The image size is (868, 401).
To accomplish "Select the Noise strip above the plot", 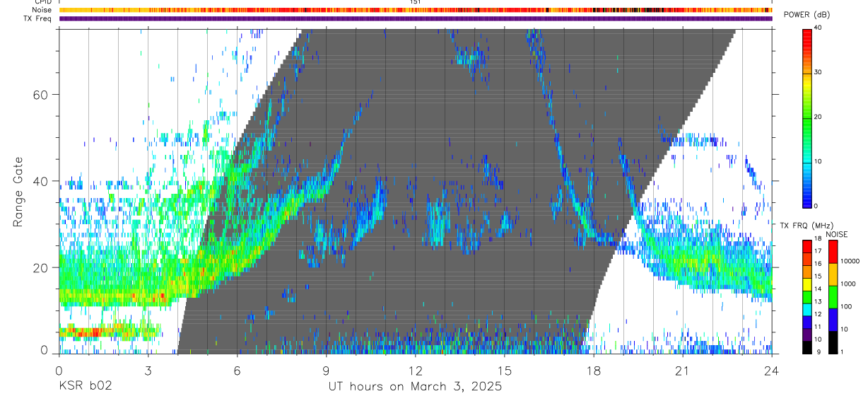I will 416,10.
